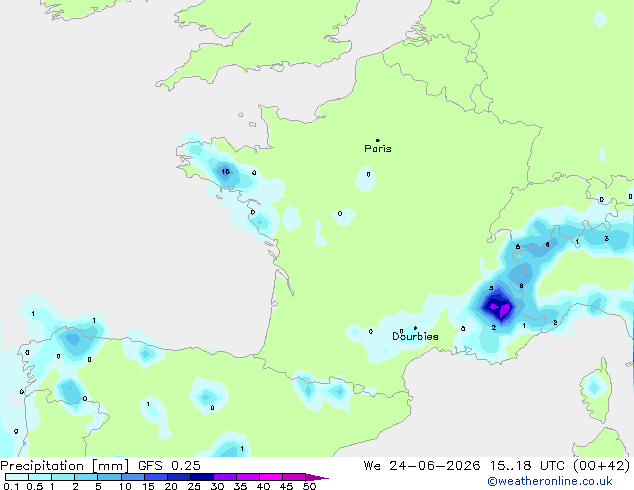Select the 10–15 mm legend swatch
The image size is (634, 490).
pos(132,477)
